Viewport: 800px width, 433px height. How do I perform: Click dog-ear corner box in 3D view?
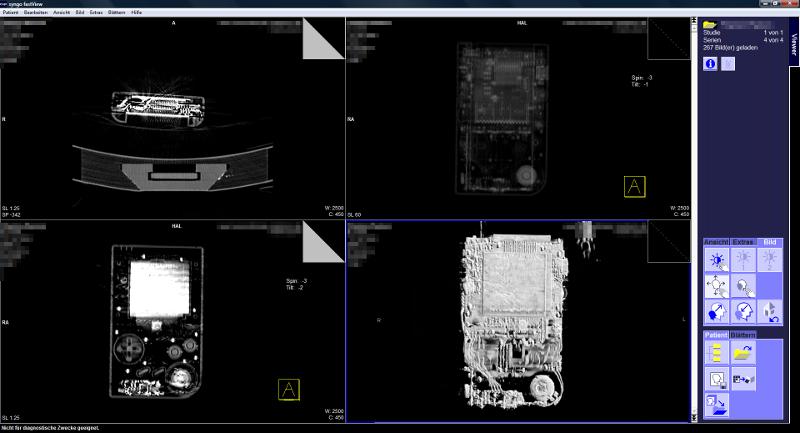tap(669, 242)
